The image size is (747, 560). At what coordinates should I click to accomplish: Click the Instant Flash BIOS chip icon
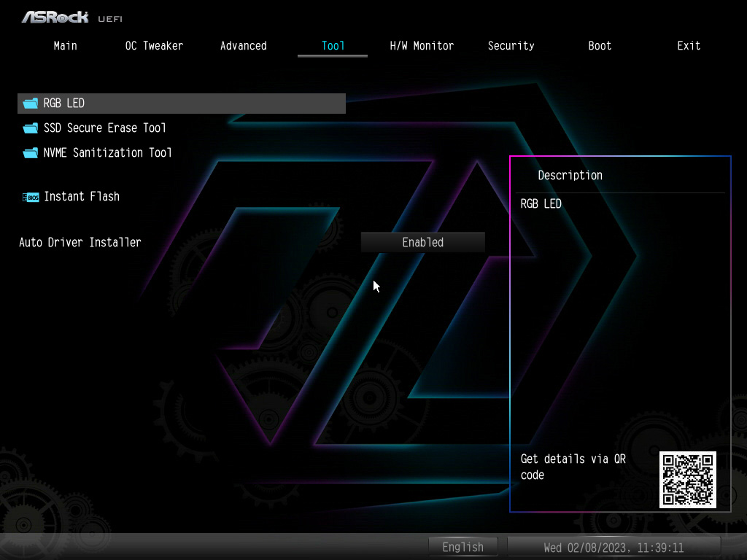point(31,197)
